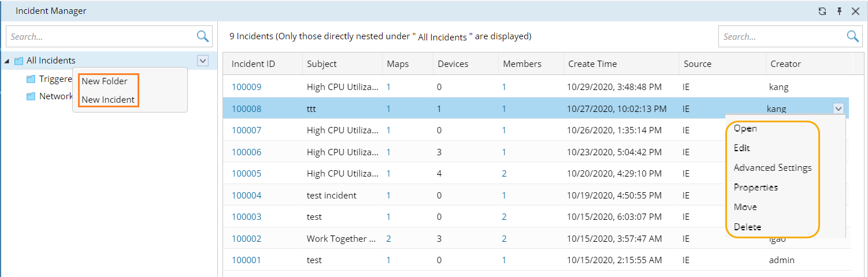Collapse the All Incidents tree node
Image resolution: width=868 pixels, height=277 pixels.
point(7,61)
